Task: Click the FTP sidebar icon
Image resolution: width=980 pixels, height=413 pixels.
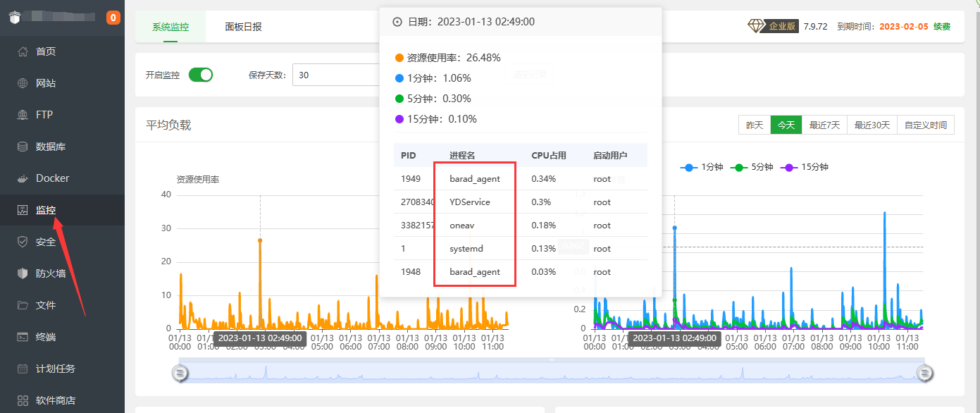Action: [23, 115]
